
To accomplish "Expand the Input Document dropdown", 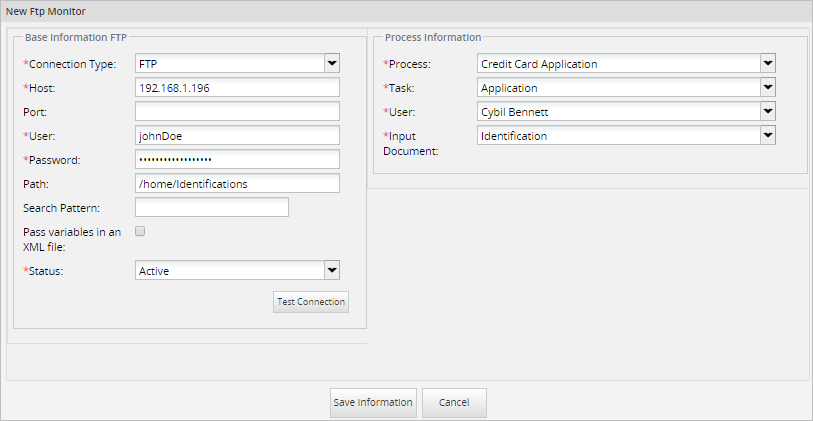I will (x=626, y=136).
